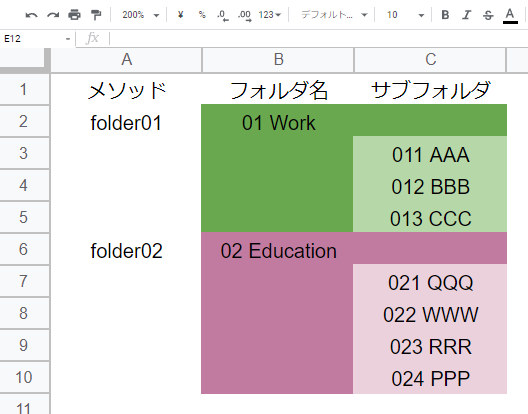Open the 200% zoom dropdown
528x414 pixels.
tap(140, 15)
